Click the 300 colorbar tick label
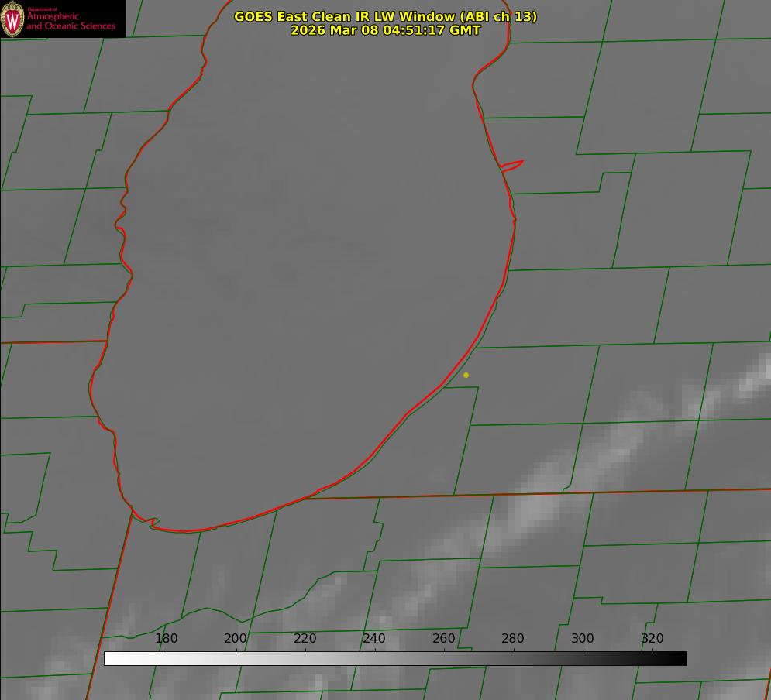The width and height of the screenshot is (771, 700). pos(583,638)
